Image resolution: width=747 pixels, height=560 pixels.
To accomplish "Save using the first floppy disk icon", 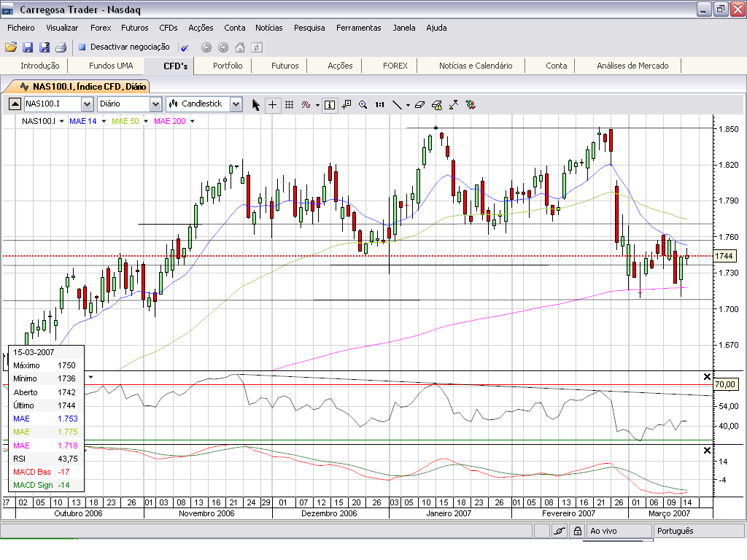I will tap(28, 47).
